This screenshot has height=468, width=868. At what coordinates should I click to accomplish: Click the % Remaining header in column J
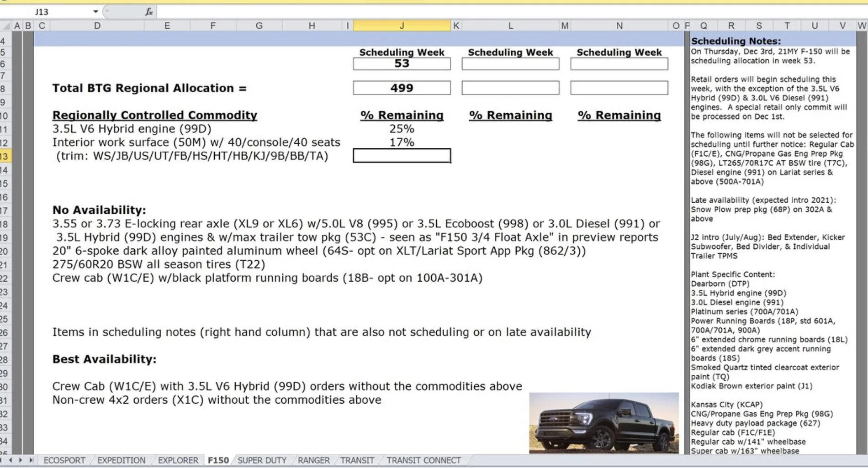pos(402,115)
